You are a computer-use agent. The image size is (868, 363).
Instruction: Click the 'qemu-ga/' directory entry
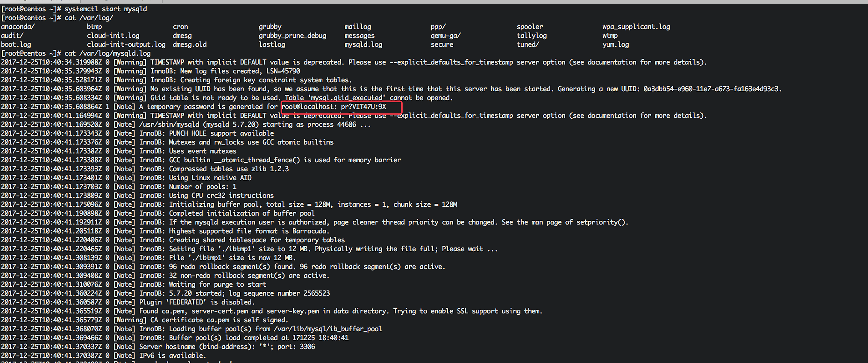click(x=445, y=36)
